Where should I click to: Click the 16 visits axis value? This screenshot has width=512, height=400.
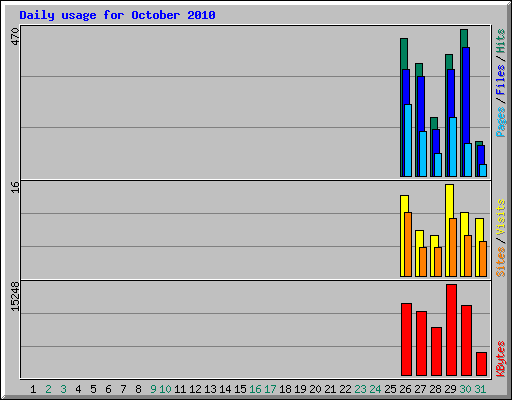click(15, 187)
